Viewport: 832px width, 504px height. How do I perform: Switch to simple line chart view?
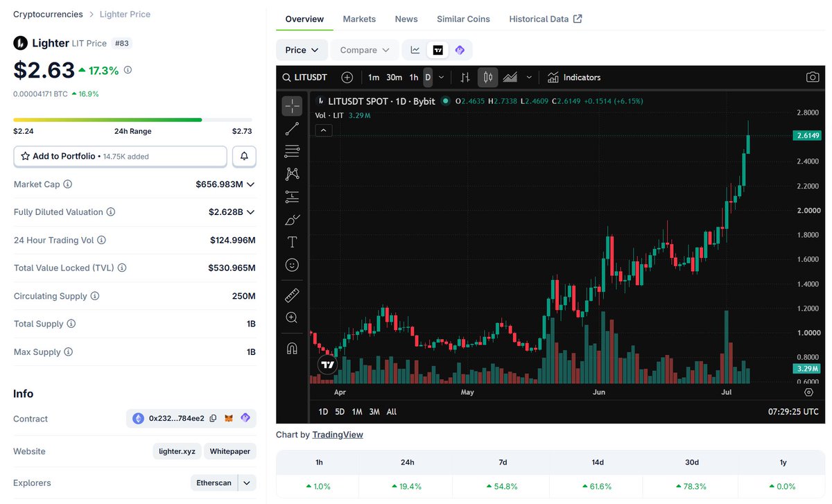(415, 50)
